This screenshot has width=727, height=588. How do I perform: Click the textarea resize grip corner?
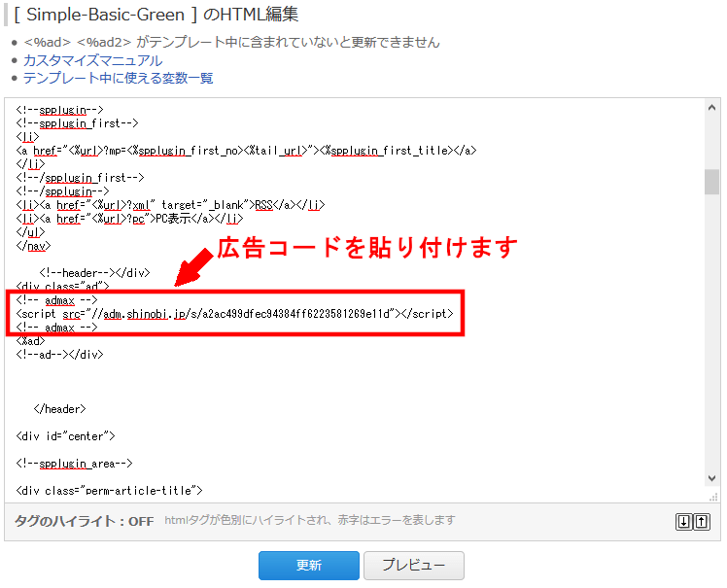click(x=713, y=497)
